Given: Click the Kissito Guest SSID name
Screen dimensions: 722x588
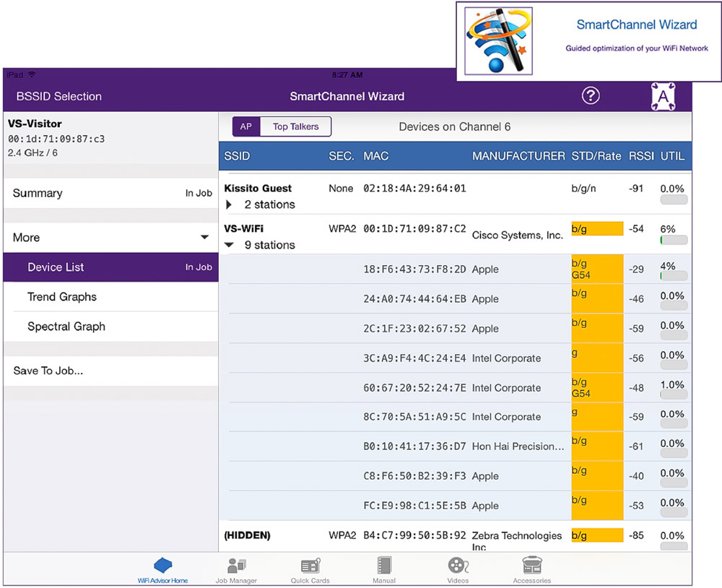Looking at the screenshot, I should [x=258, y=189].
